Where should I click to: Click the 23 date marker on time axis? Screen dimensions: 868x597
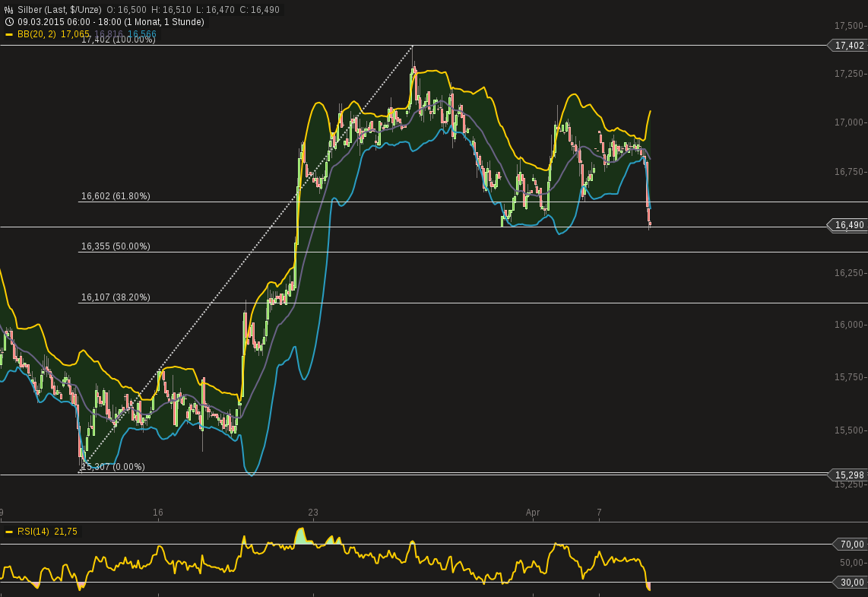pos(313,513)
